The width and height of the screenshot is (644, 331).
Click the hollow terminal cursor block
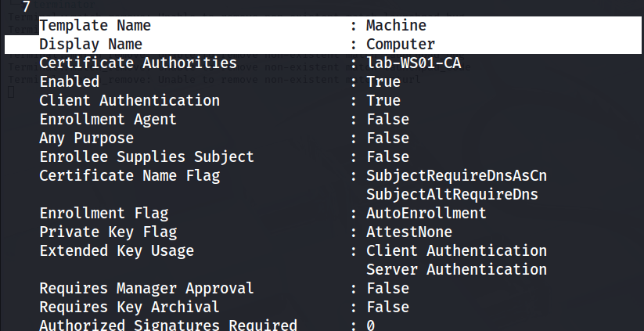[x=10, y=92]
